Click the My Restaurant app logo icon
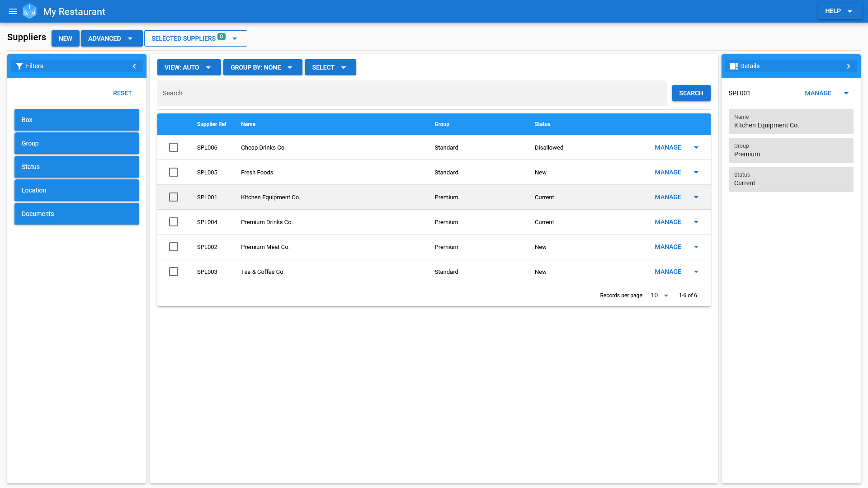 tap(30, 11)
